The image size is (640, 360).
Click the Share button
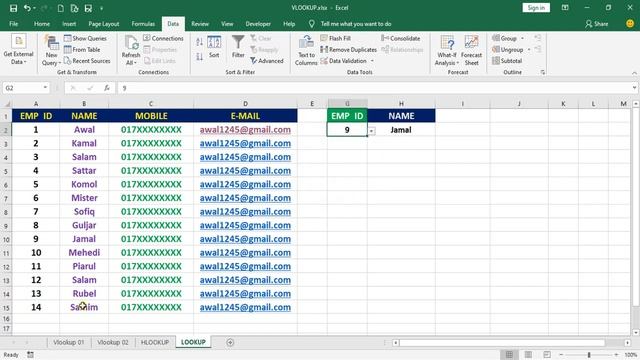click(x=597, y=24)
